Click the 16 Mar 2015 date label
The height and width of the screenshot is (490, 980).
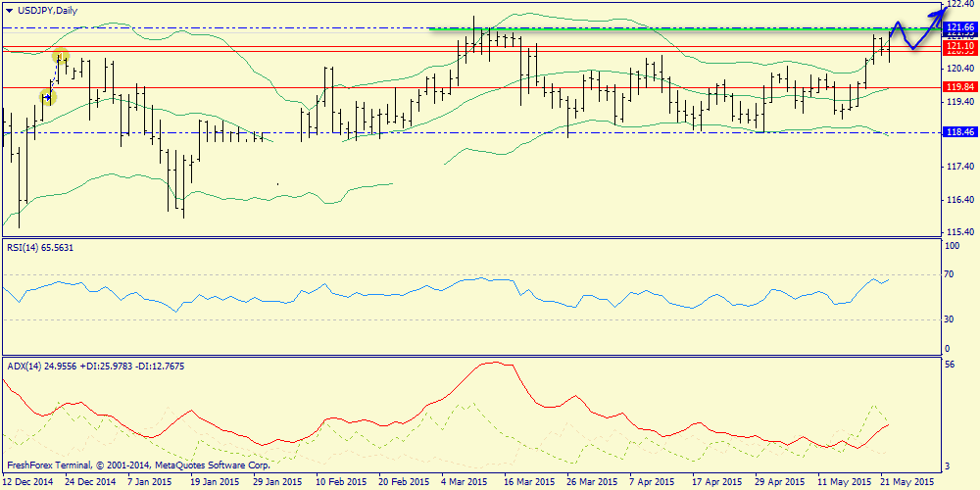tap(527, 482)
